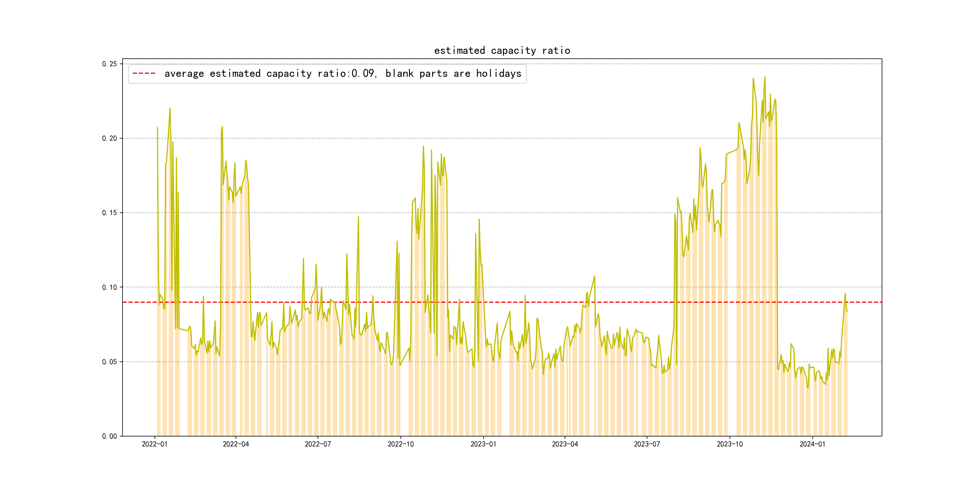Click the 0.20 y-axis tick label
This screenshot has width=980, height=490.
point(109,139)
